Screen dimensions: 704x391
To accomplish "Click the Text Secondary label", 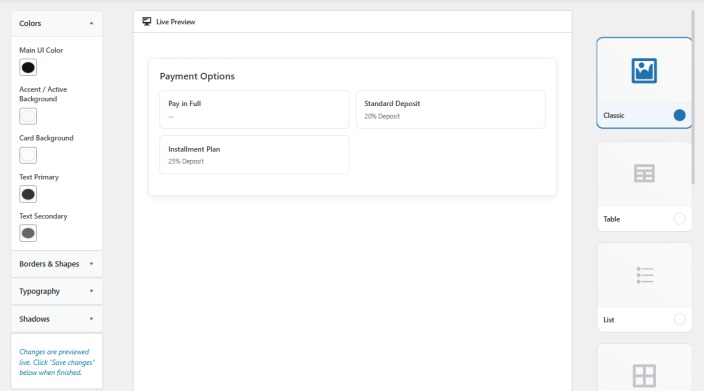I will click(x=43, y=216).
